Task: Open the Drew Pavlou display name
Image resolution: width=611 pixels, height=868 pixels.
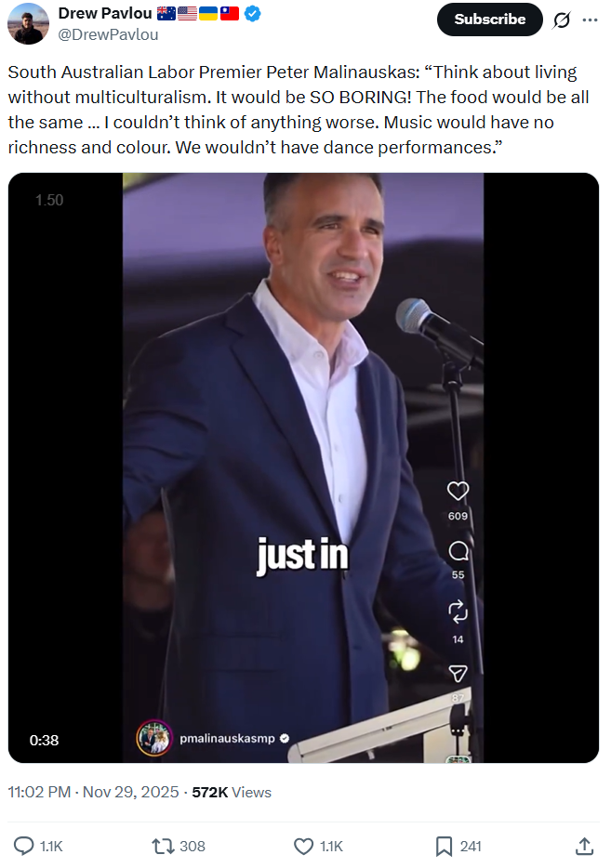Action: (x=105, y=13)
